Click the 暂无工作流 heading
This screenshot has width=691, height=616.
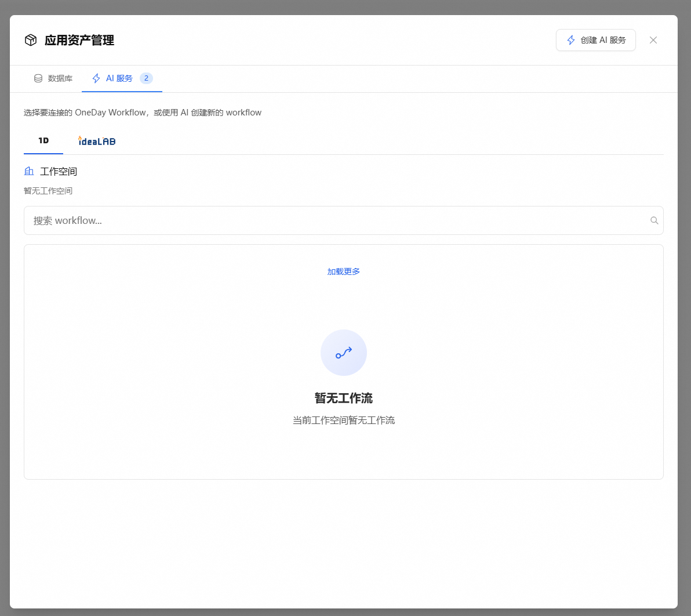coord(343,398)
